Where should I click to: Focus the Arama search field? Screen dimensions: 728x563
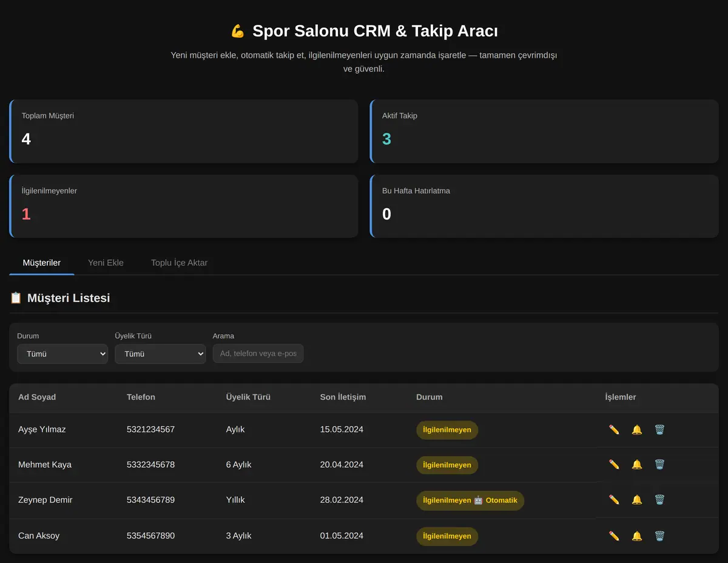258,354
